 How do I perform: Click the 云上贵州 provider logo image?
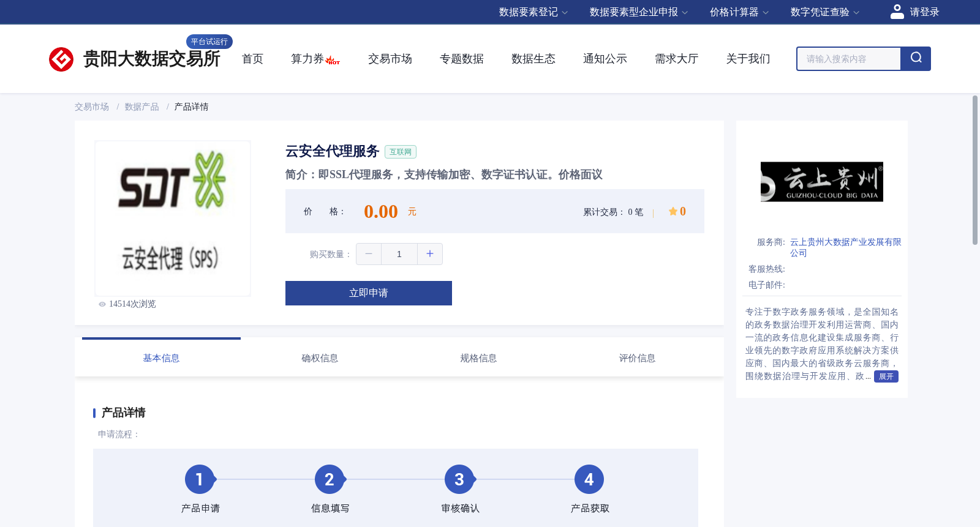tap(822, 182)
